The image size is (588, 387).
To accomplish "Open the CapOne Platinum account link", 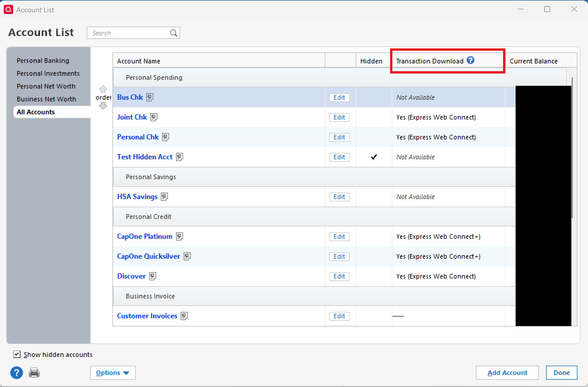I will click(x=145, y=236).
